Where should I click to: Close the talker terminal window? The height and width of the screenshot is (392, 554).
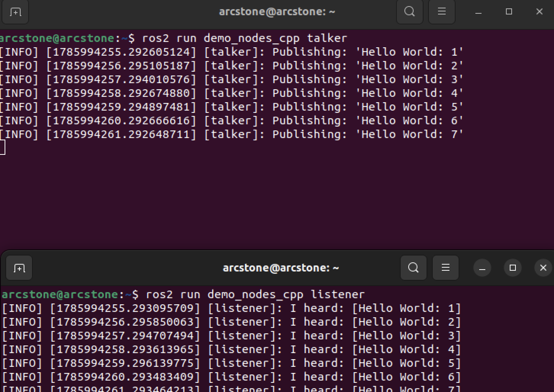coord(540,12)
